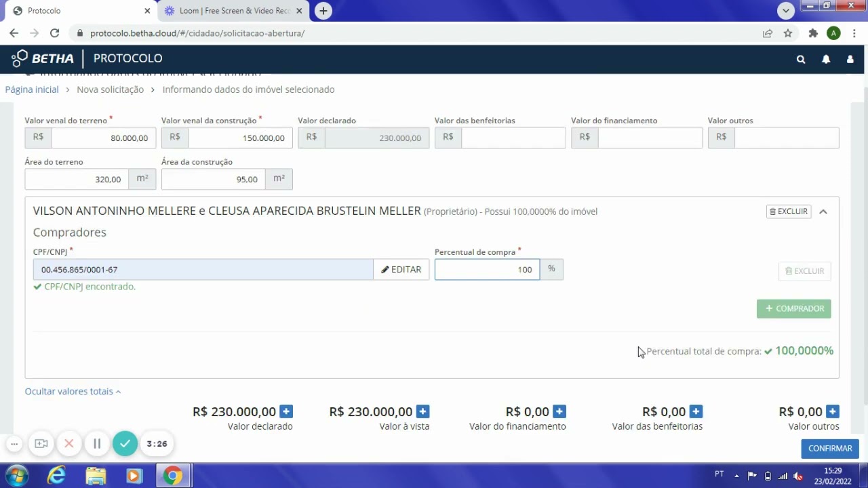The image size is (868, 488).
Task: Click Área da construção field
Action: [x=214, y=179]
